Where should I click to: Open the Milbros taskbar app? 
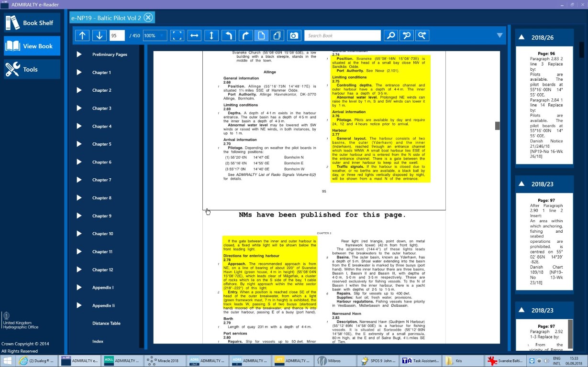coord(335,361)
